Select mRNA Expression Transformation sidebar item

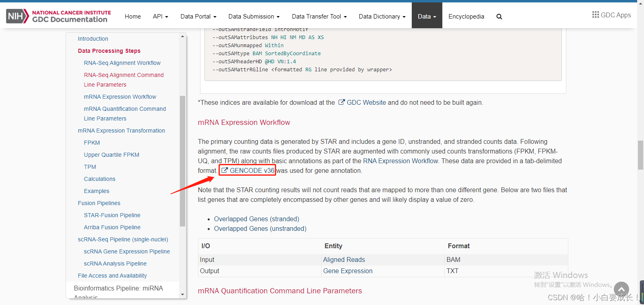coord(121,131)
